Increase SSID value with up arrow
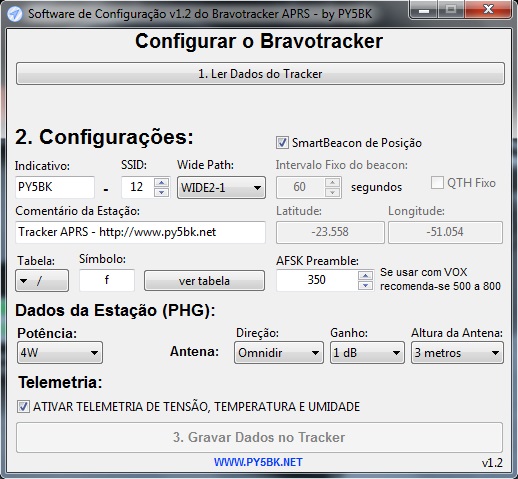This screenshot has width=518, height=479. (162, 183)
